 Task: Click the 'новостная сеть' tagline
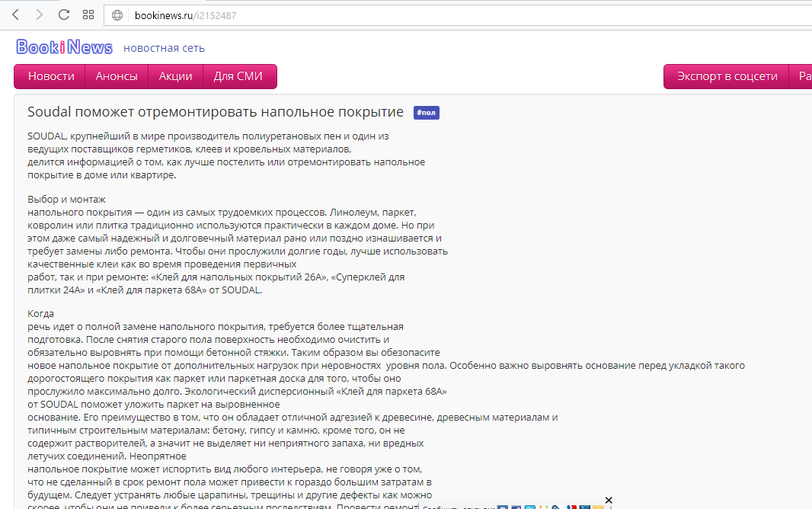(164, 48)
